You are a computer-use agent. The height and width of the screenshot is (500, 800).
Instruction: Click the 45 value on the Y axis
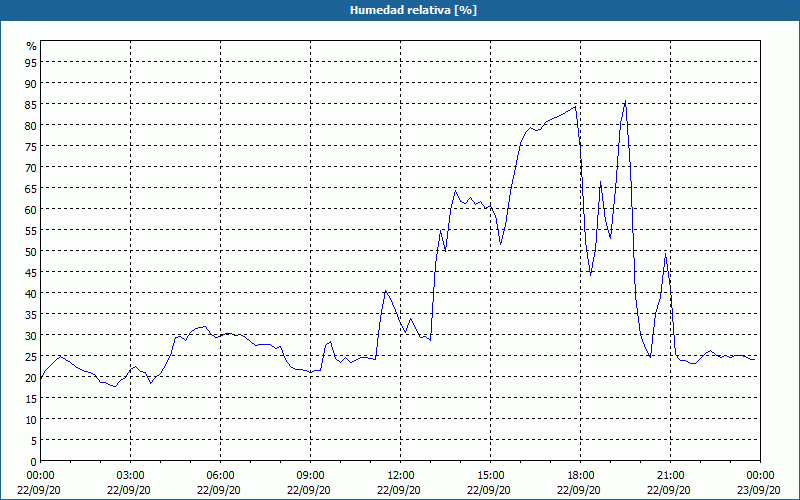click(x=31, y=272)
